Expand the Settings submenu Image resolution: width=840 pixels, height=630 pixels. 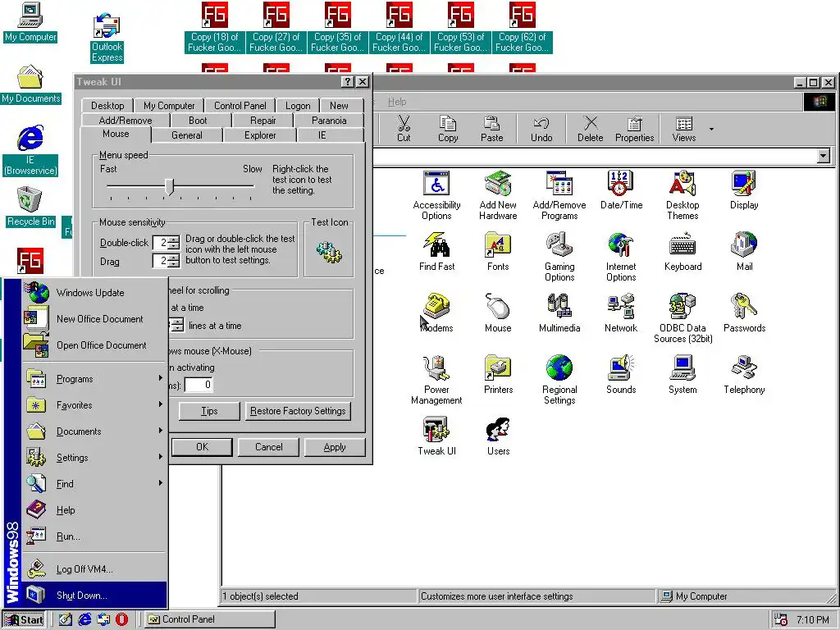pos(94,458)
